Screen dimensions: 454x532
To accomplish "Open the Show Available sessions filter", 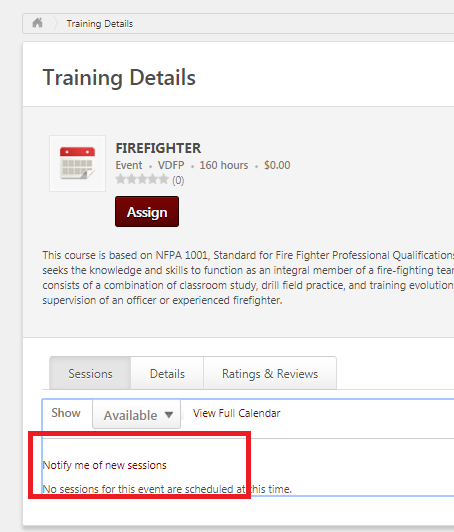I will pyautogui.click(x=136, y=414).
